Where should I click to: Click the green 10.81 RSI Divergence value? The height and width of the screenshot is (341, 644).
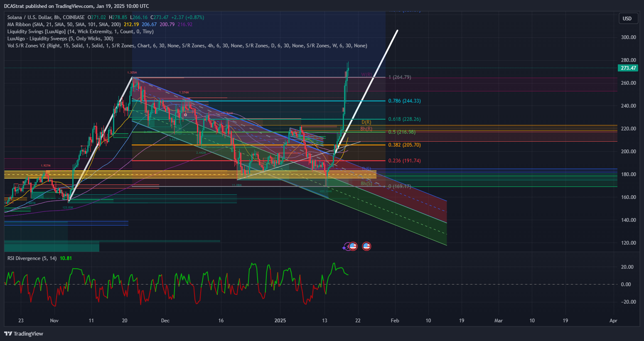66,258
